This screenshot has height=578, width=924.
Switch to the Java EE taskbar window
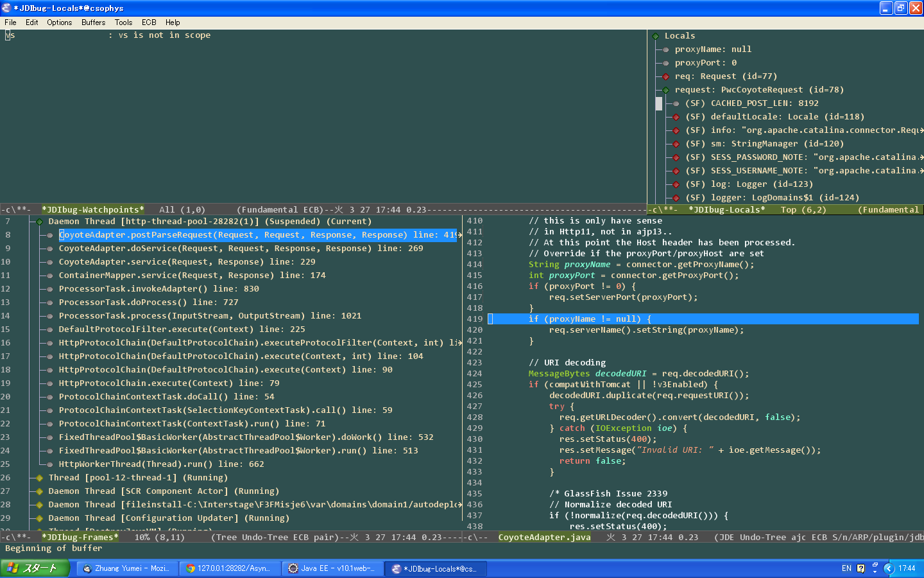click(332, 568)
